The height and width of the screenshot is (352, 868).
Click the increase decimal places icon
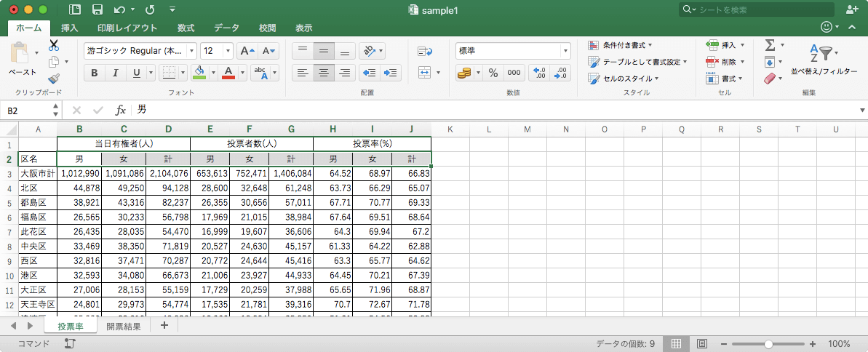click(x=539, y=73)
